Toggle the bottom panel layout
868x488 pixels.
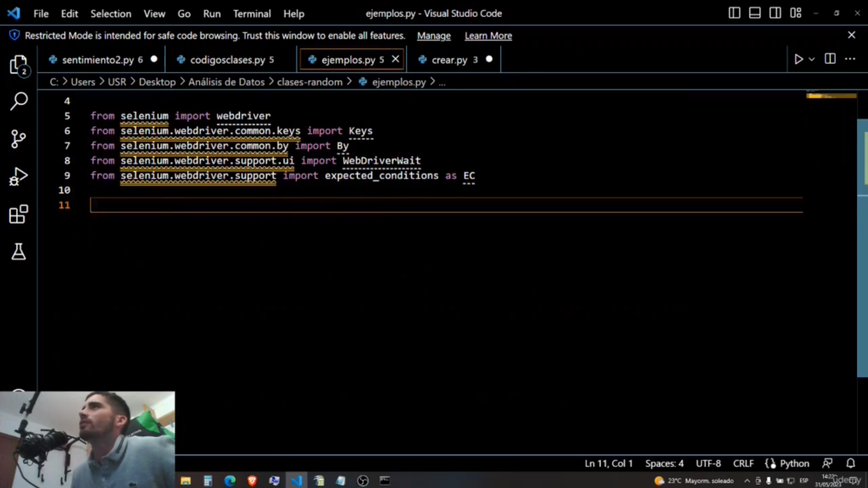click(754, 14)
